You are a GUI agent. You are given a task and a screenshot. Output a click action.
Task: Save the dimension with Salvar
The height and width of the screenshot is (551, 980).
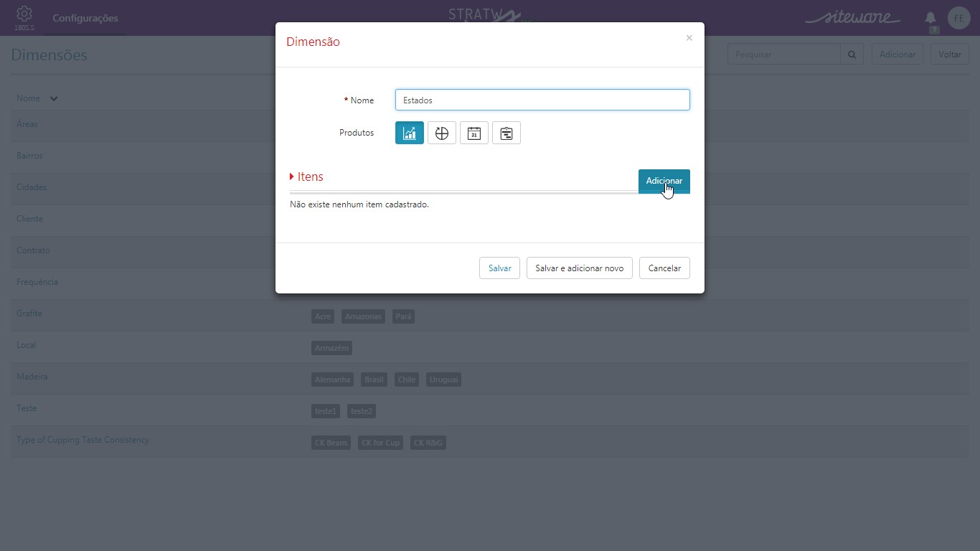coord(499,268)
